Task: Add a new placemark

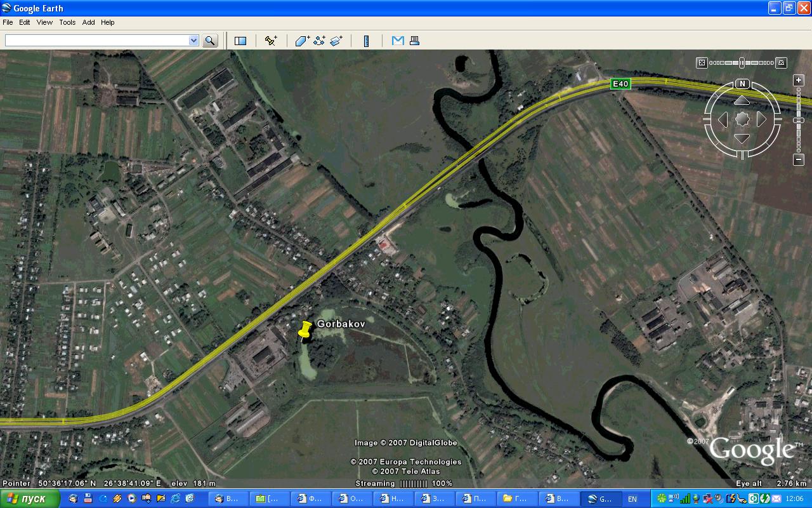Action: pyautogui.click(x=271, y=41)
